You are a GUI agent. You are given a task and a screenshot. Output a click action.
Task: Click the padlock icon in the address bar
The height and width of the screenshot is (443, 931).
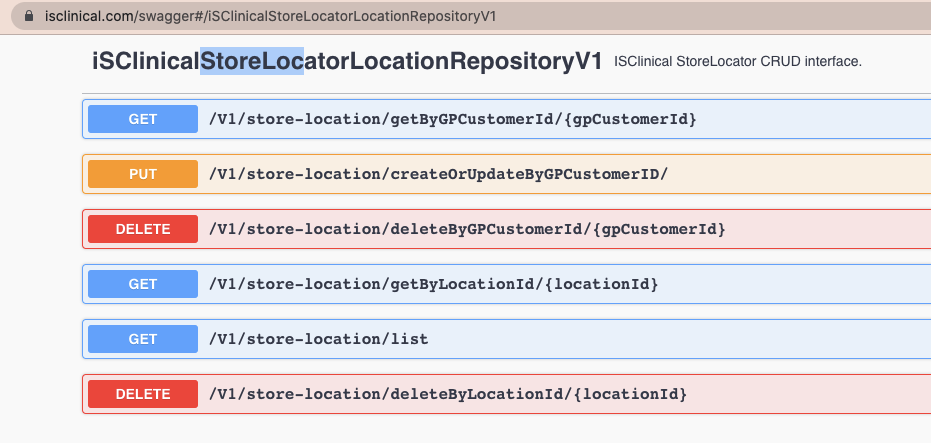[29, 16]
